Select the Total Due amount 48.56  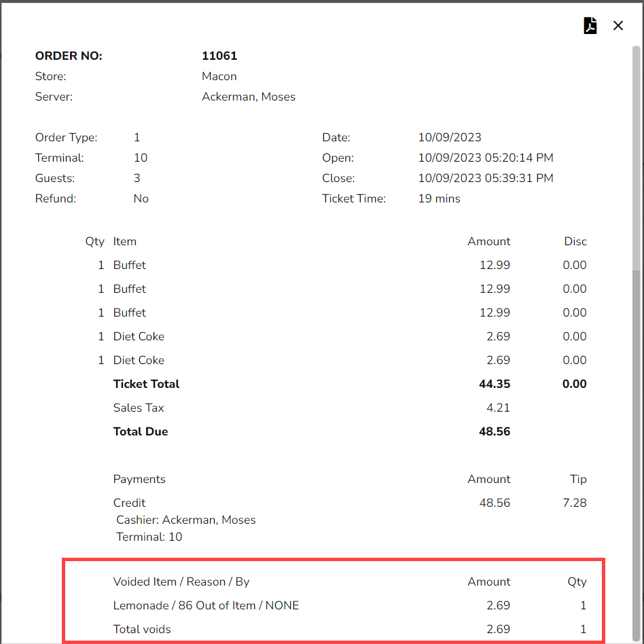[x=495, y=431]
